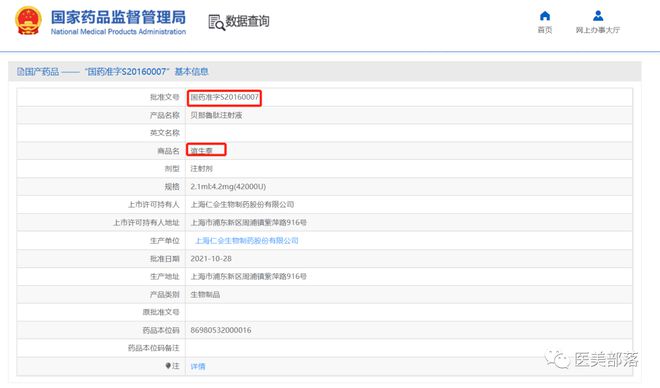Viewport: 660px width, 388px height.
Task: Select the 首页 navigation label
Action: click(x=545, y=30)
